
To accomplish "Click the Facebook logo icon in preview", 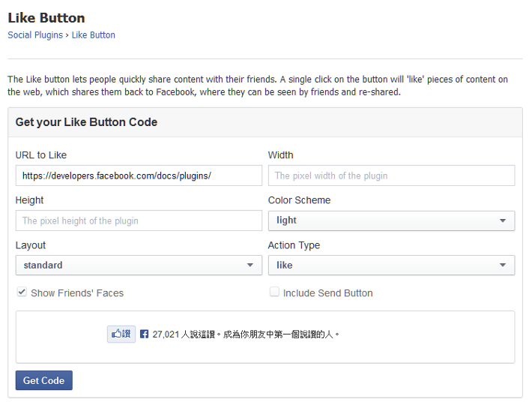I will tap(145, 334).
